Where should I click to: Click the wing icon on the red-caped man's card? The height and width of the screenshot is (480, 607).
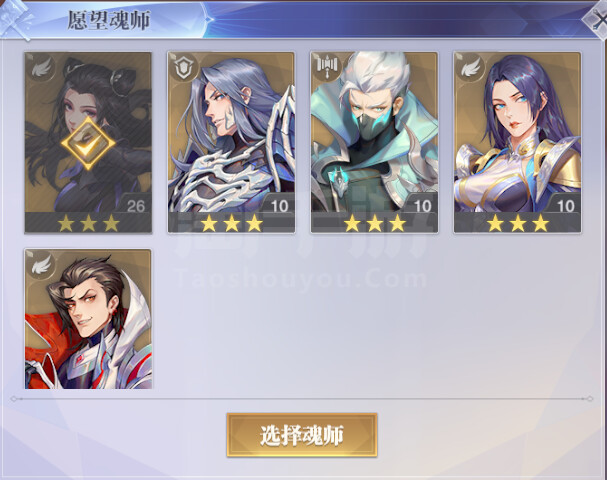click(x=42, y=265)
